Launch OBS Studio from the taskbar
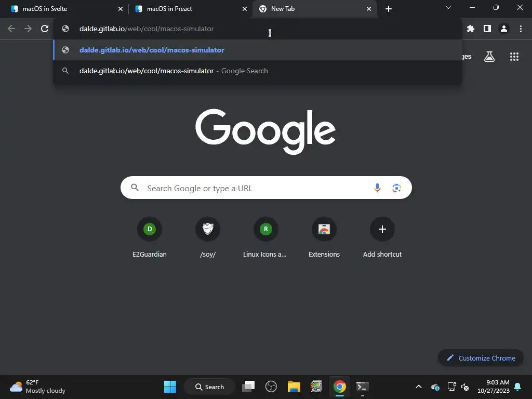The width and height of the screenshot is (532, 399). point(271,387)
